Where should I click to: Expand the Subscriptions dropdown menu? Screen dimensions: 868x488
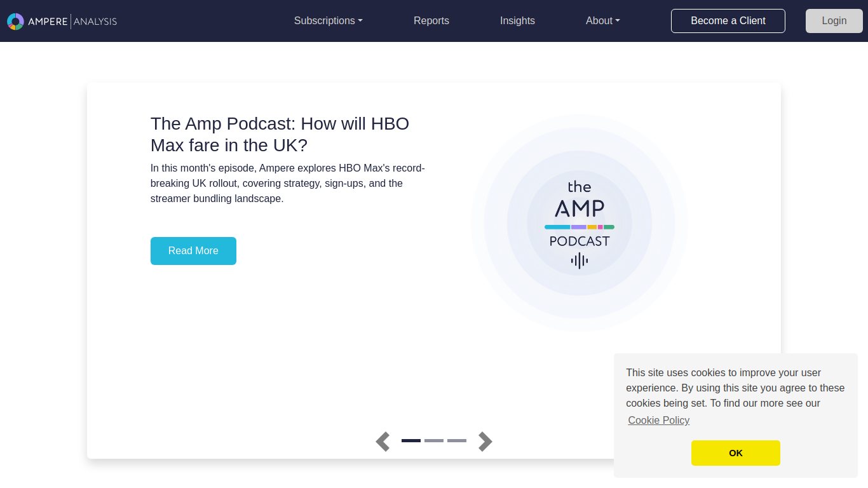pos(329,21)
